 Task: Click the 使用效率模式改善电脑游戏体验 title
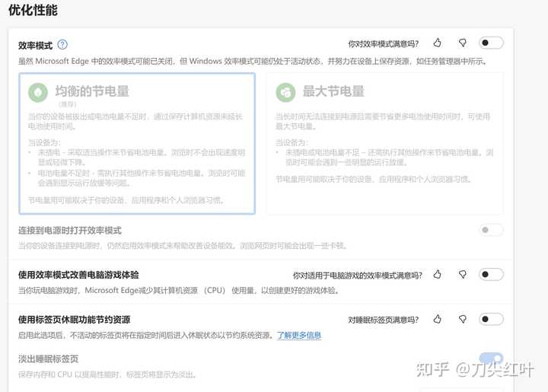point(78,275)
